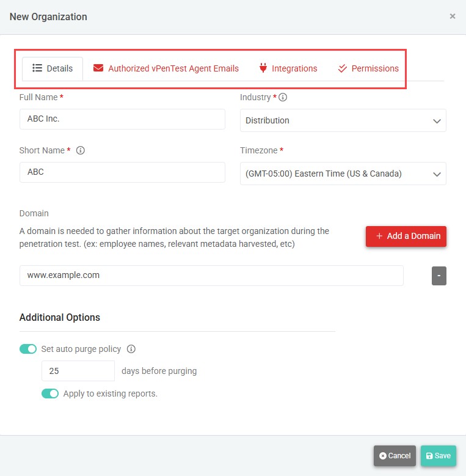
Task: Click the list icon on Details tab
Action: 37,68
